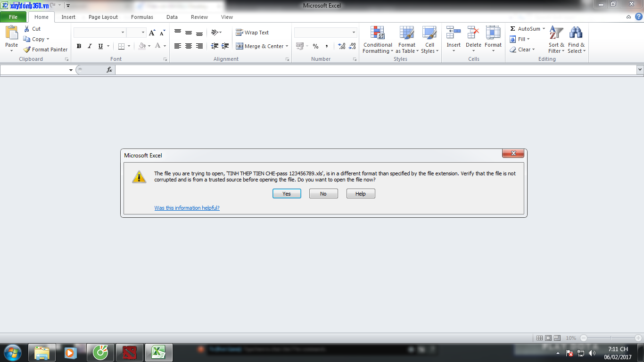The image size is (644, 362).
Task: Switch to the Insert ribbon tab
Action: pyautogui.click(x=68, y=17)
